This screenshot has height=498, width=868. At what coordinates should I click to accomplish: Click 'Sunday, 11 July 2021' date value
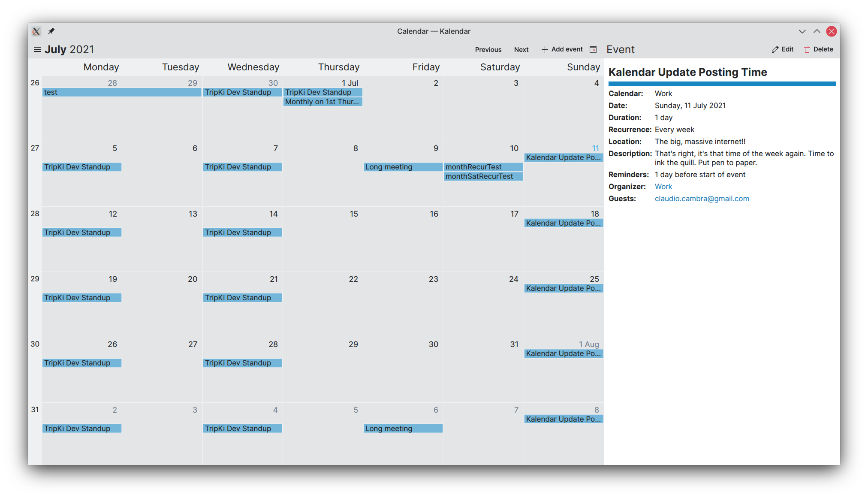click(x=690, y=106)
